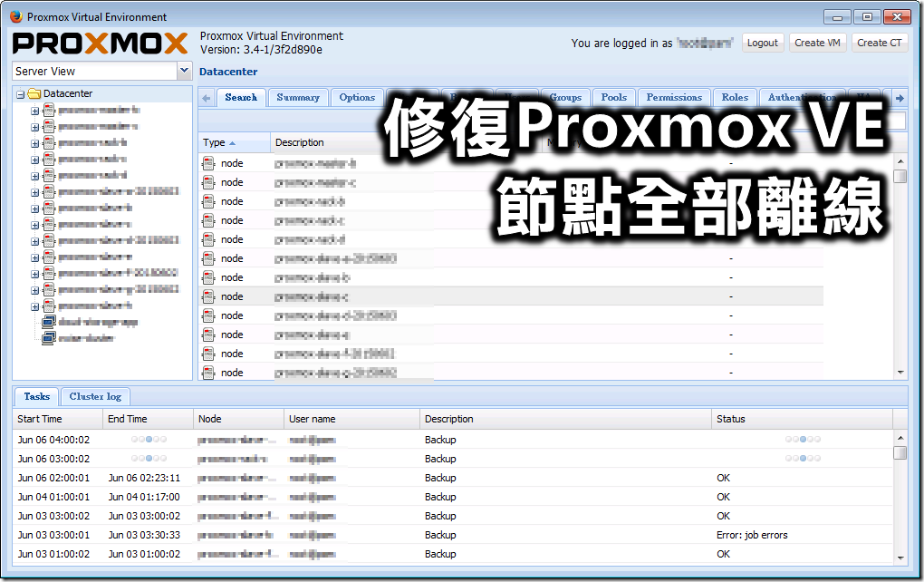Expand the last server node with a plus sign
924x582 pixels.
(34, 306)
